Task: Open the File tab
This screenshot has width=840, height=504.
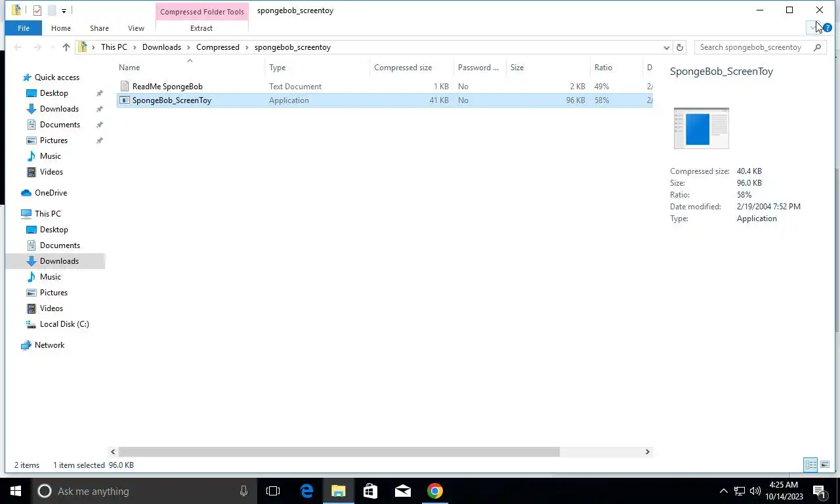Action: pyautogui.click(x=24, y=28)
